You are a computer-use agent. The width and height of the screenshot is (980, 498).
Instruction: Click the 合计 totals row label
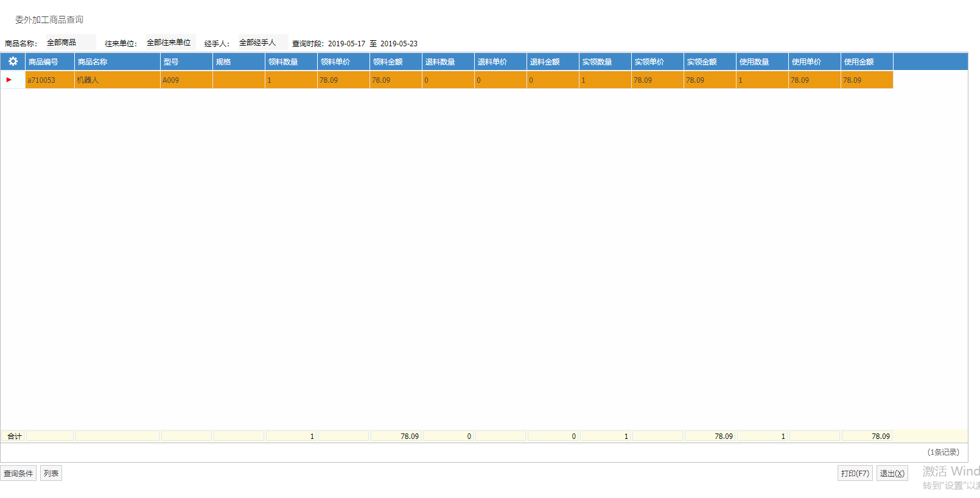point(15,436)
